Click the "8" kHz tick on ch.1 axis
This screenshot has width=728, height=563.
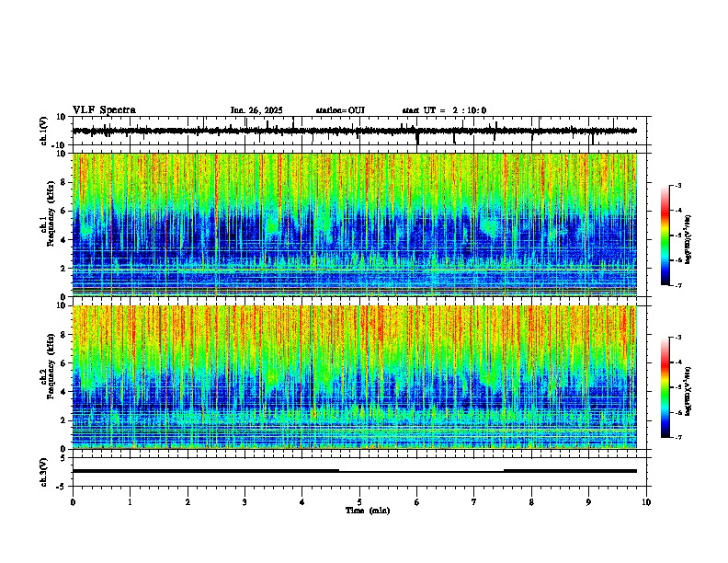pos(63,182)
